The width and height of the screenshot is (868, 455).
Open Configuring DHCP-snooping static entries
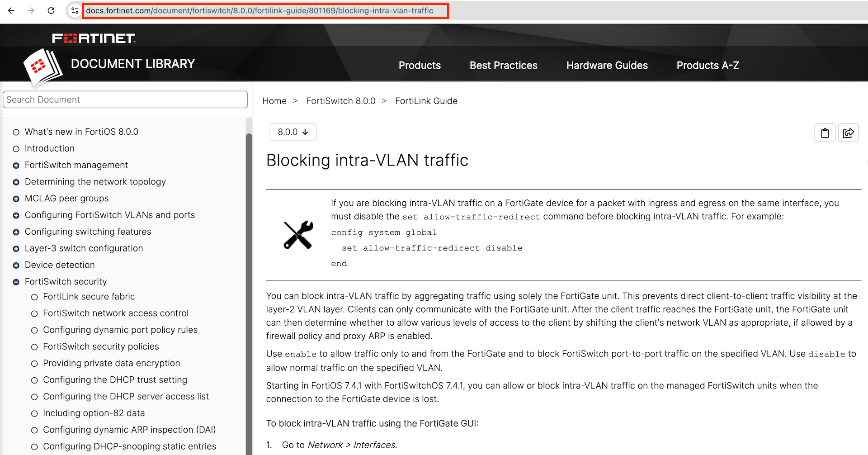(x=130, y=446)
